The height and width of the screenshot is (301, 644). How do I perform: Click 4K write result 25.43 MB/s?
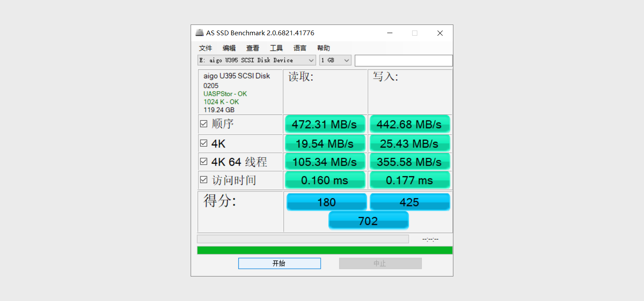[410, 143]
